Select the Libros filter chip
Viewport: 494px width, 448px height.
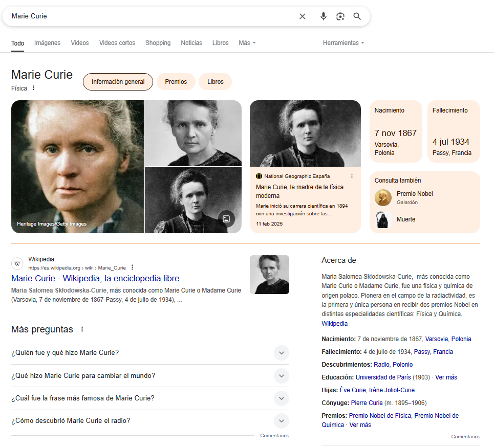[215, 82]
